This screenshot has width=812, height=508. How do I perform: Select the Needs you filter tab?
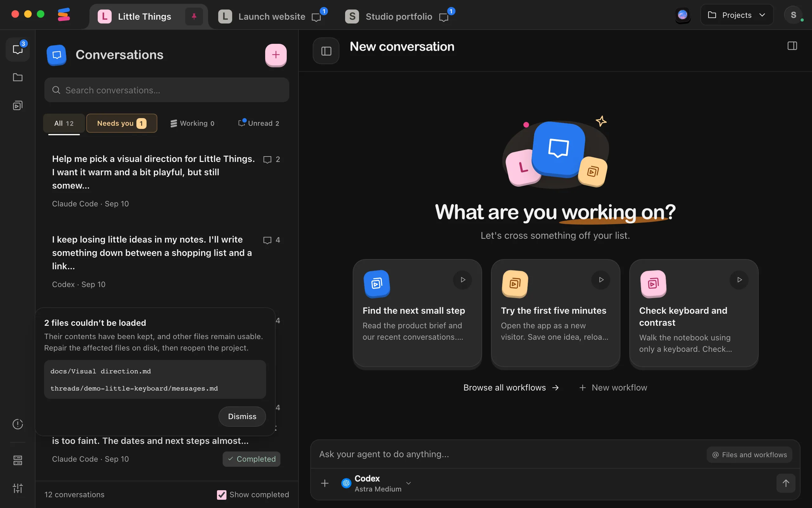pyautogui.click(x=121, y=123)
